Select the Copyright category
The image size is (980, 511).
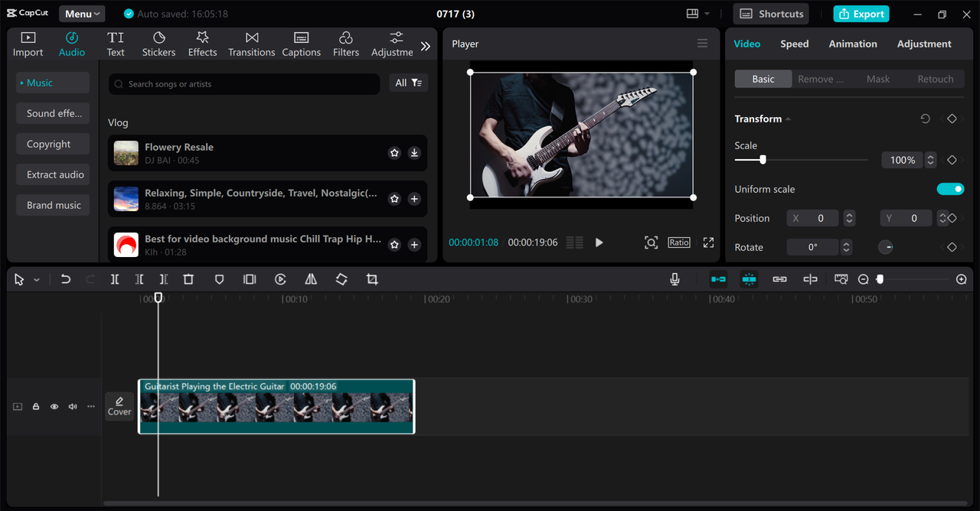53,144
